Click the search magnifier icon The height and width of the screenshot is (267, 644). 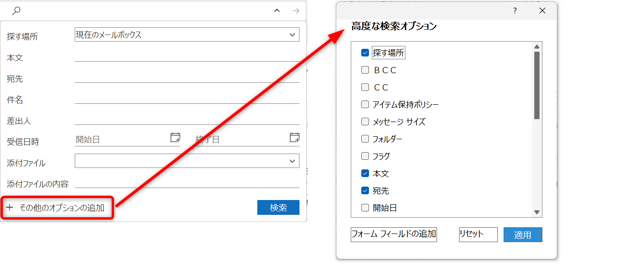tap(16, 10)
